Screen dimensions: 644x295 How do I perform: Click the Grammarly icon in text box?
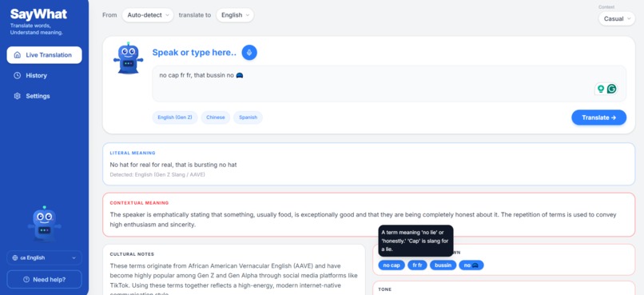pyautogui.click(x=611, y=89)
